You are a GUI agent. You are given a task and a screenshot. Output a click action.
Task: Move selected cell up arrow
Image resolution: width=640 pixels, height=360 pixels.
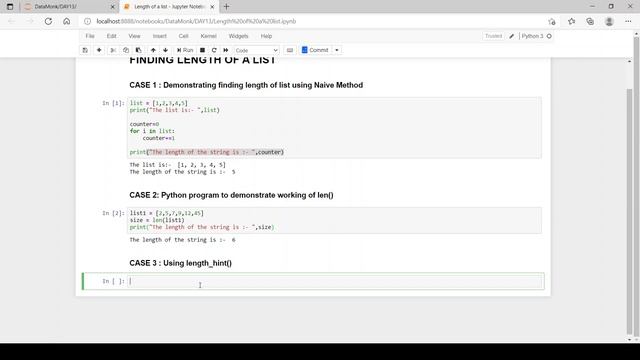(153, 50)
